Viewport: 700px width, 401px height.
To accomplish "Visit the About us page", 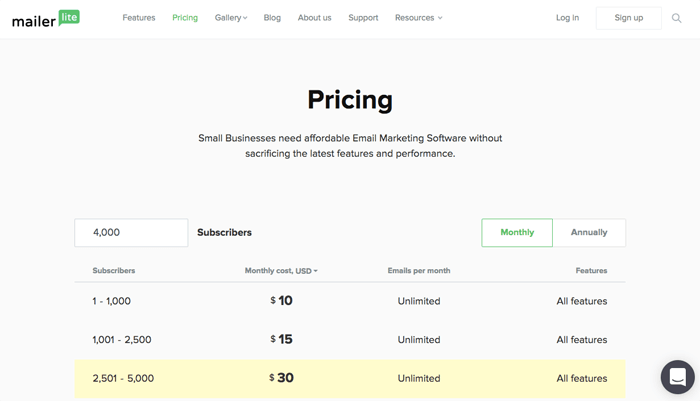I will coord(314,18).
